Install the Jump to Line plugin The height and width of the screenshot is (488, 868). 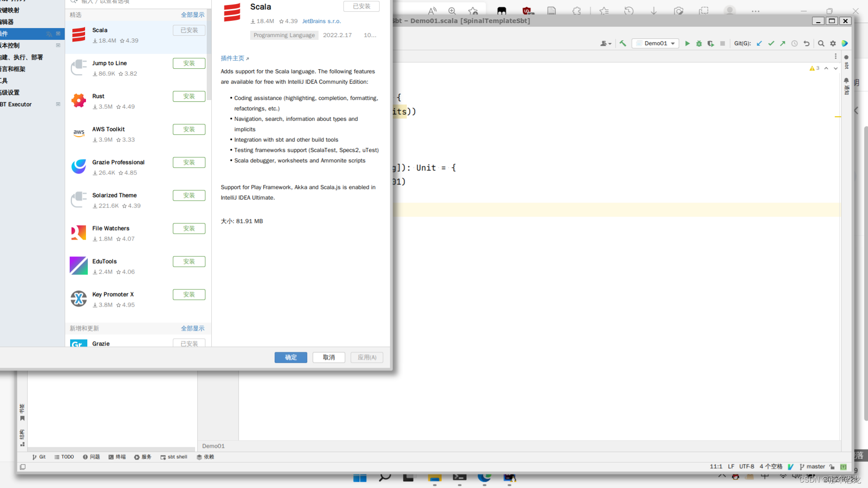coord(189,63)
